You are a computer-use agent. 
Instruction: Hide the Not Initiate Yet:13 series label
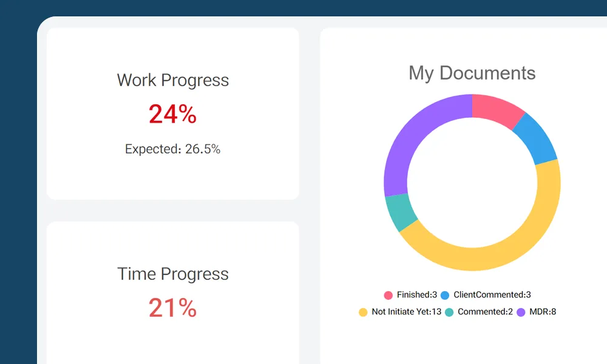[x=406, y=312]
